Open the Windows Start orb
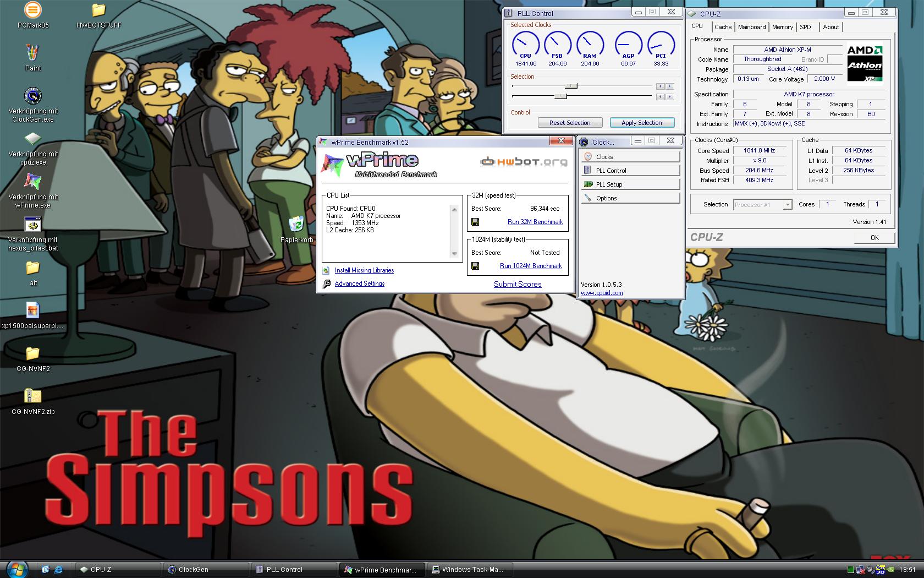Viewport: 924px width, 578px height. tap(16, 569)
